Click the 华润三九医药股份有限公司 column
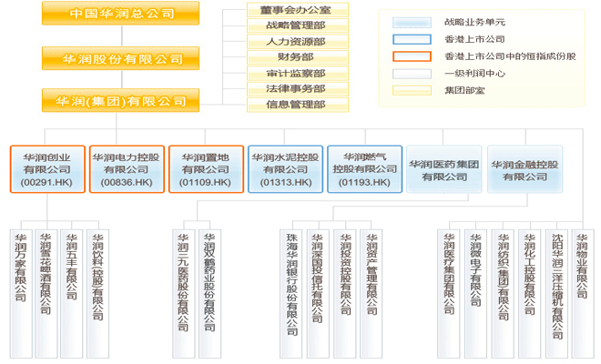Image resolution: width=601 pixels, height=364 pixels. (x=184, y=294)
